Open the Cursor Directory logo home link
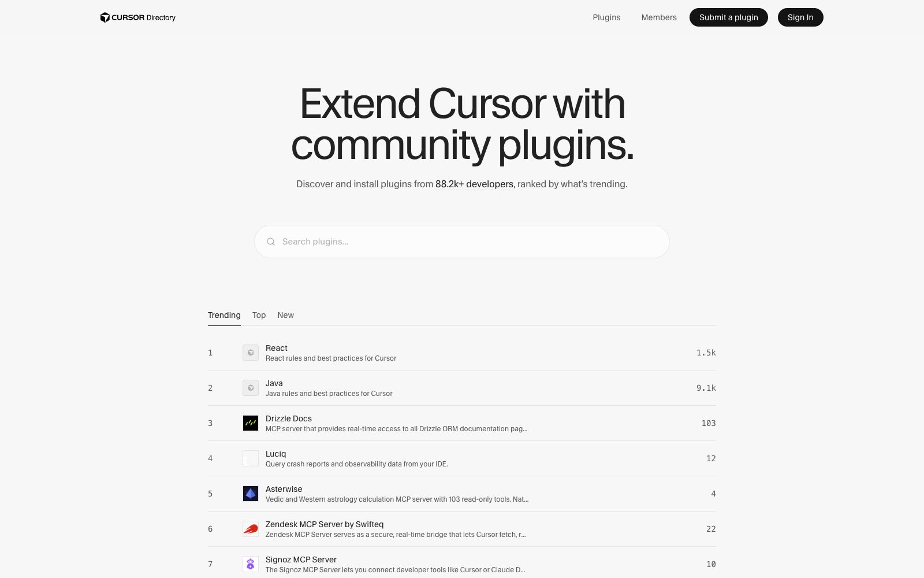The image size is (924, 578). (x=138, y=17)
